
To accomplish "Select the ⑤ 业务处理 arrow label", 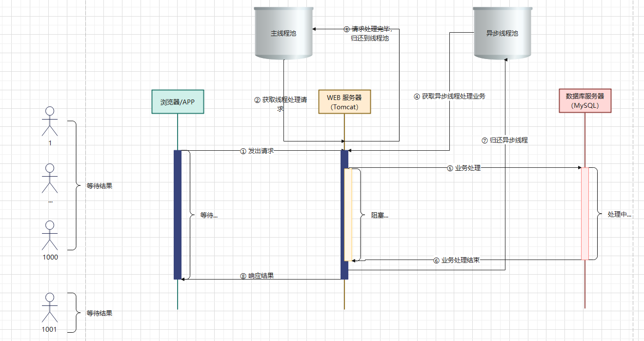I will [x=463, y=168].
